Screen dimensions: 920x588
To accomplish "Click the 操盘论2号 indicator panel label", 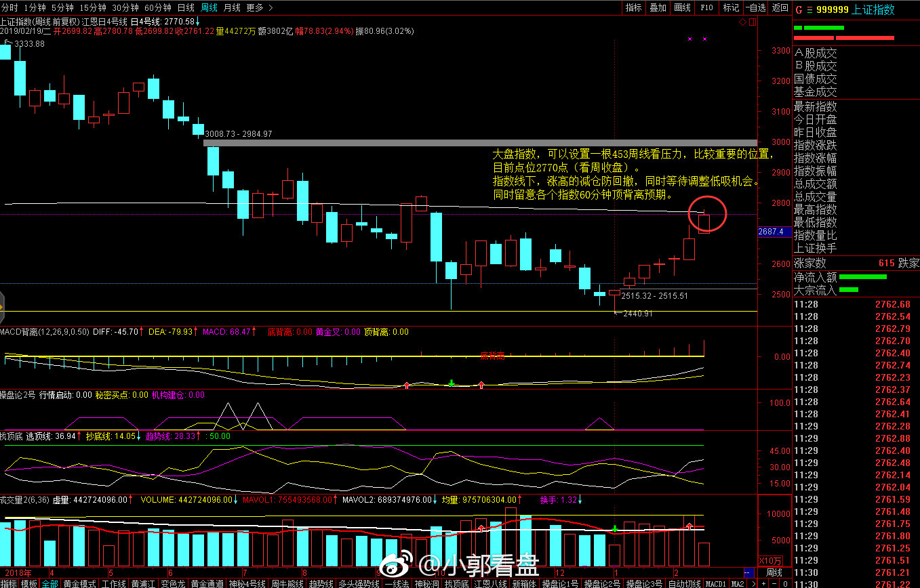I will (17, 395).
